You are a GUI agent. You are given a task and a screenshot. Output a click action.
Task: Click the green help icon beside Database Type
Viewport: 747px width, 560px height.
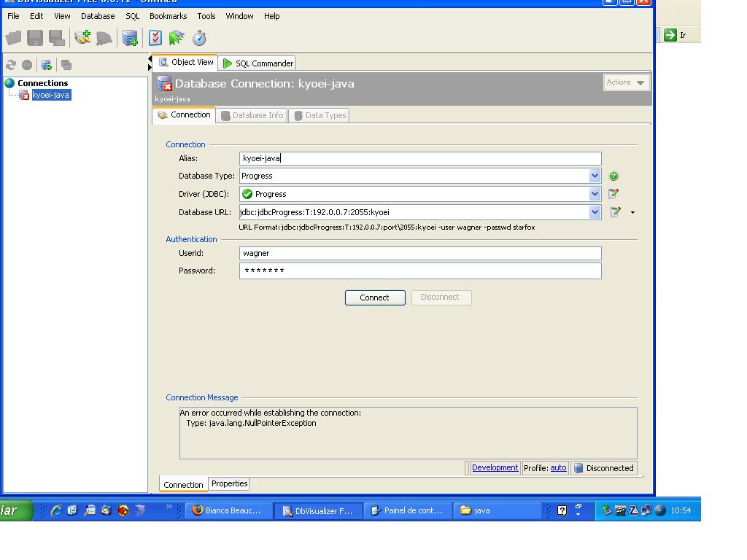pos(614,176)
